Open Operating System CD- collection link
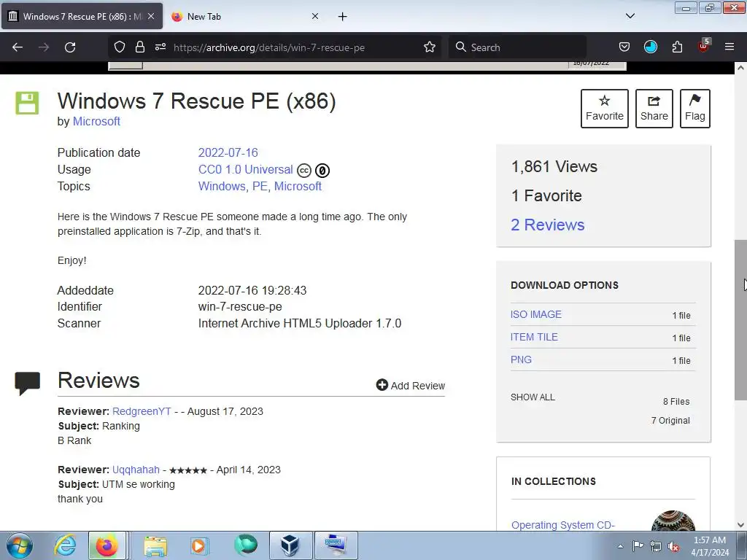 coord(562,525)
